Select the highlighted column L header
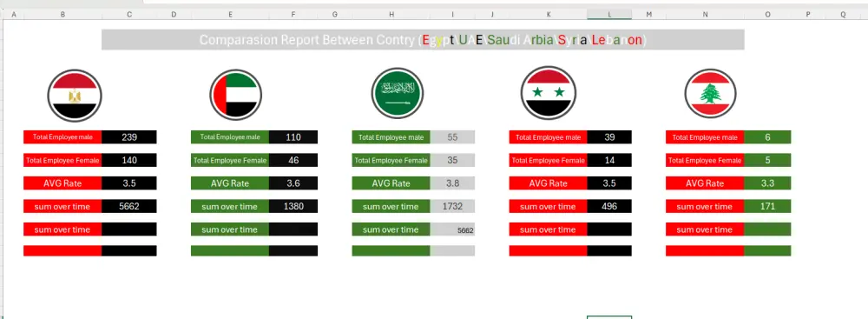868x319 pixels. click(609, 15)
